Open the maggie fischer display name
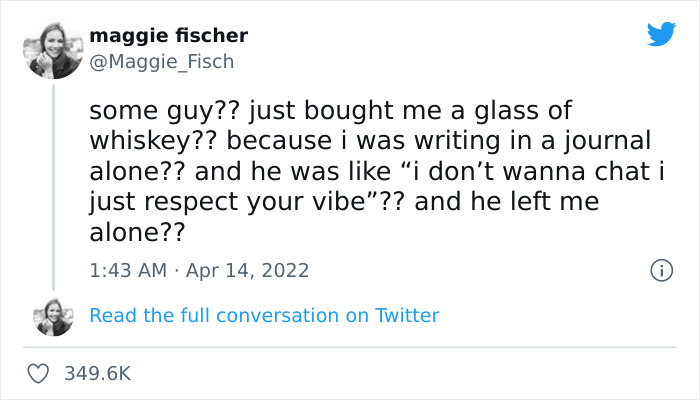Screen dimensions: 700x400 pyautogui.click(x=168, y=36)
